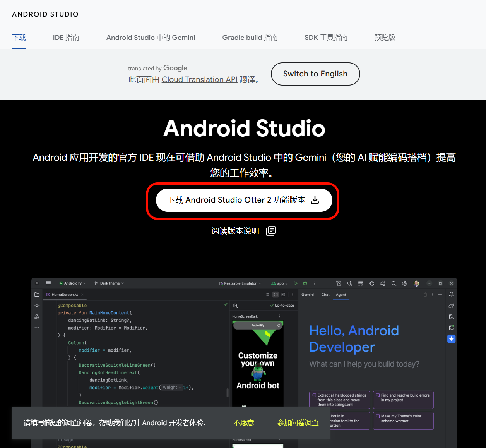Click the editor tabs kebab menu icon
Image resolution: width=486 pixels, height=448 pixels.
[x=293, y=295]
